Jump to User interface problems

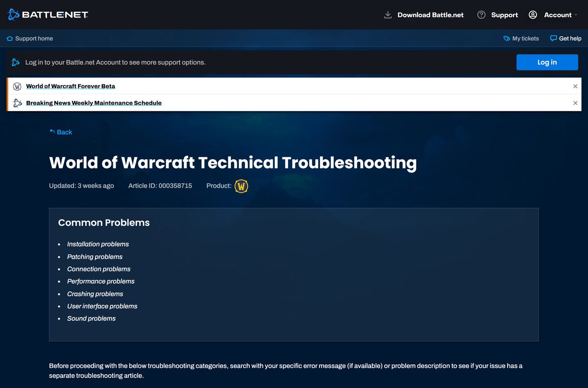(x=102, y=306)
